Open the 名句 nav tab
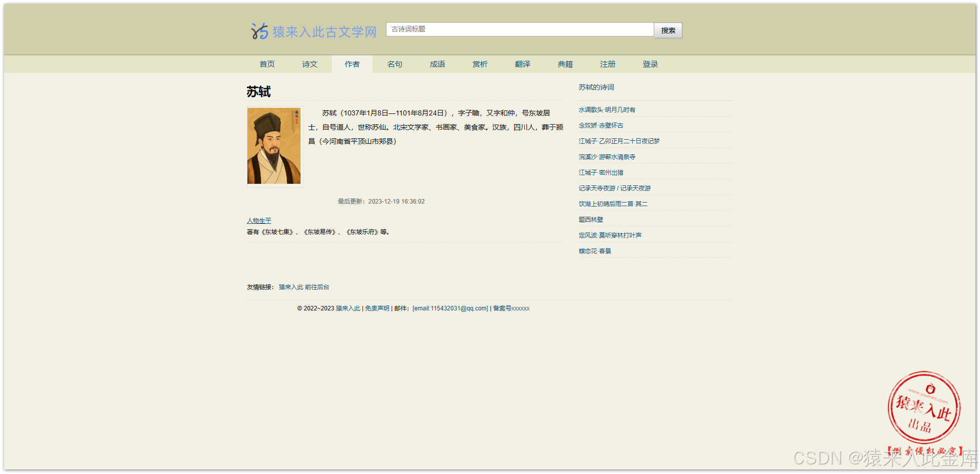This screenshot has height=474, width=980. point(395,64)
